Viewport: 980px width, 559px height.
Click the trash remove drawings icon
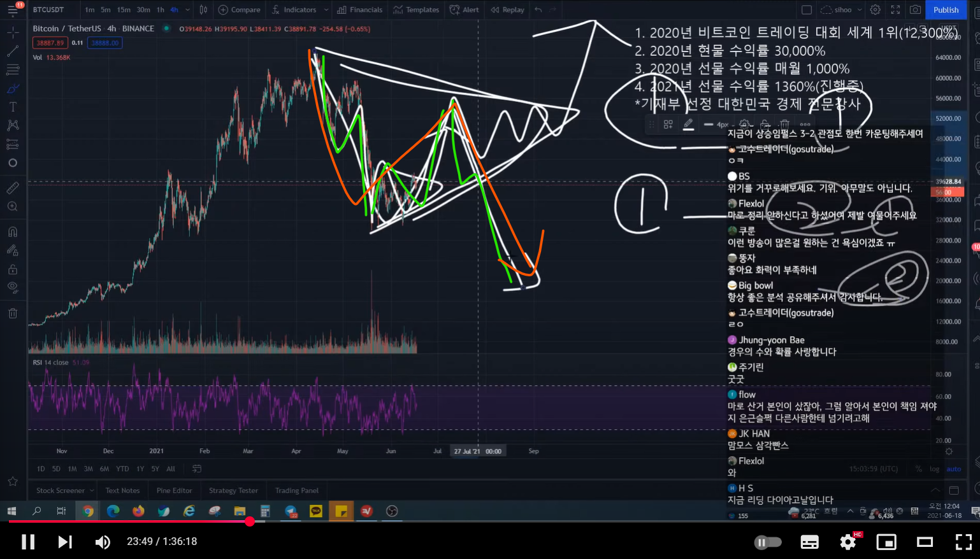[x=12, y=313]
